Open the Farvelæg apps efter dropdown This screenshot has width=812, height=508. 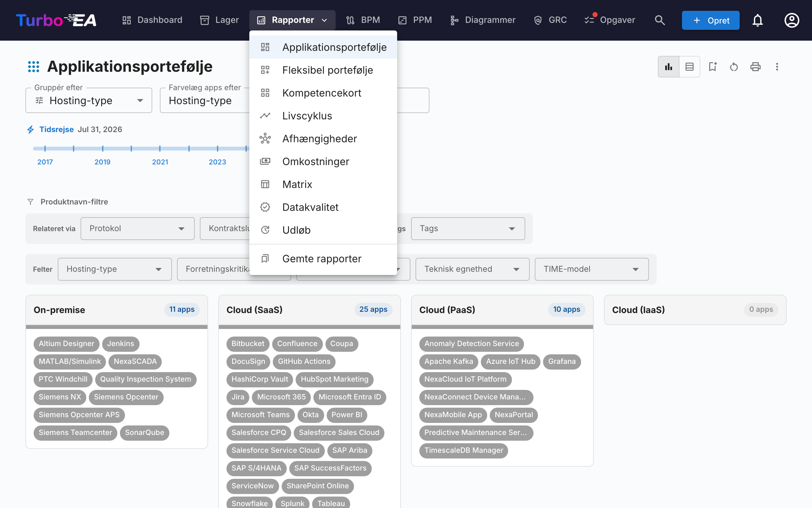coord(205,100)
